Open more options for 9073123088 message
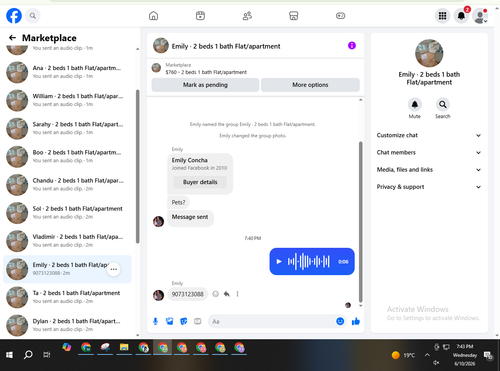This screenshot has width=500, height=371. click(x=237, y=294)
